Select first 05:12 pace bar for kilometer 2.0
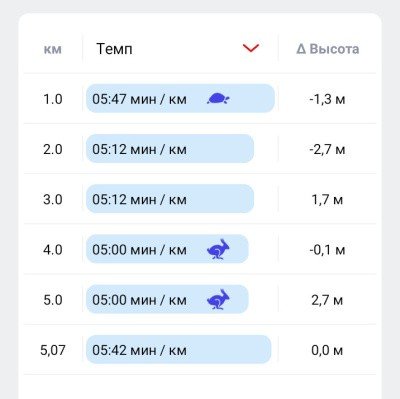Viewport: 400px width, 399px height. [x=170, y=149]
